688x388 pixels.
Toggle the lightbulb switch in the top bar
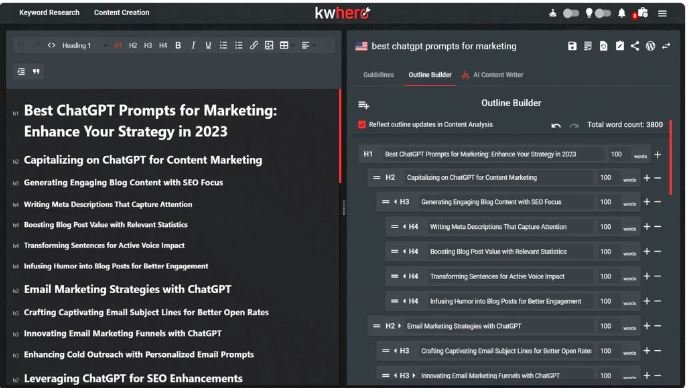click(x=603, y=13)
